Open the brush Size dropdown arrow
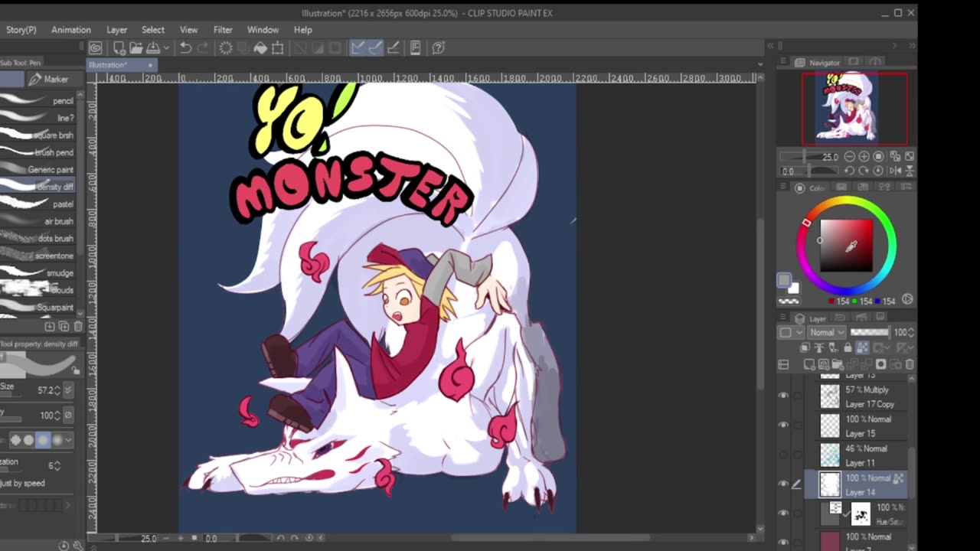Screen dimensions: 980x551 [x=68, y=390]
